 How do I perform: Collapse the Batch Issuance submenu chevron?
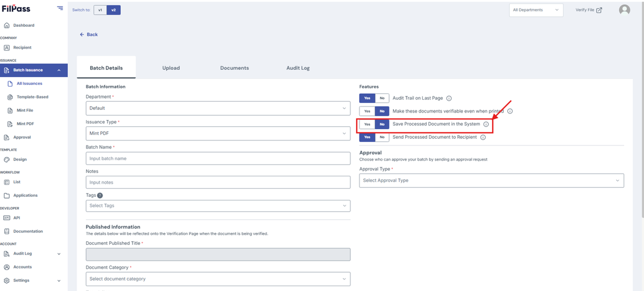pyautogui.click(x=58, y=70)
